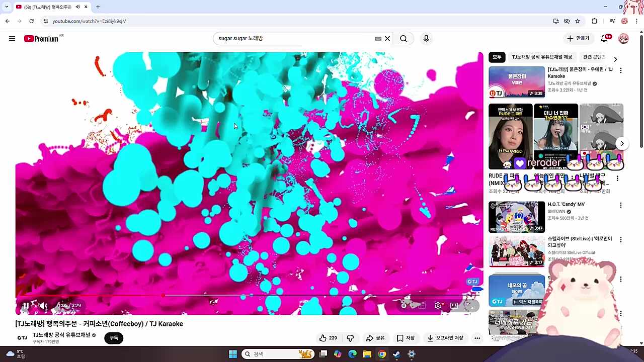644x362 pixels.
Task: Mute the video volume speaker
Action: pos(43,305)
